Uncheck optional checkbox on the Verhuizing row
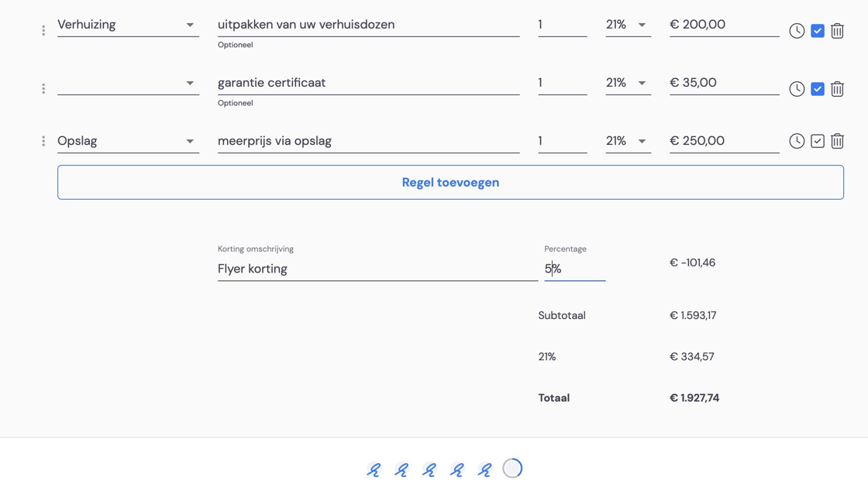868x494 pixels. tap(817, 31)
